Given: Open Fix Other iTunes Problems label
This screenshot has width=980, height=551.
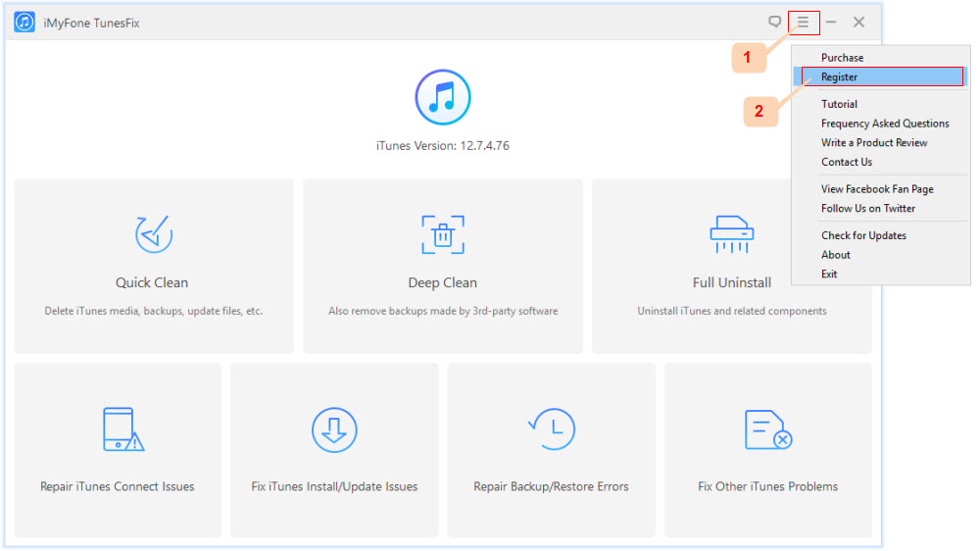Looking at the screenshot, I should (x=768, y=486).
